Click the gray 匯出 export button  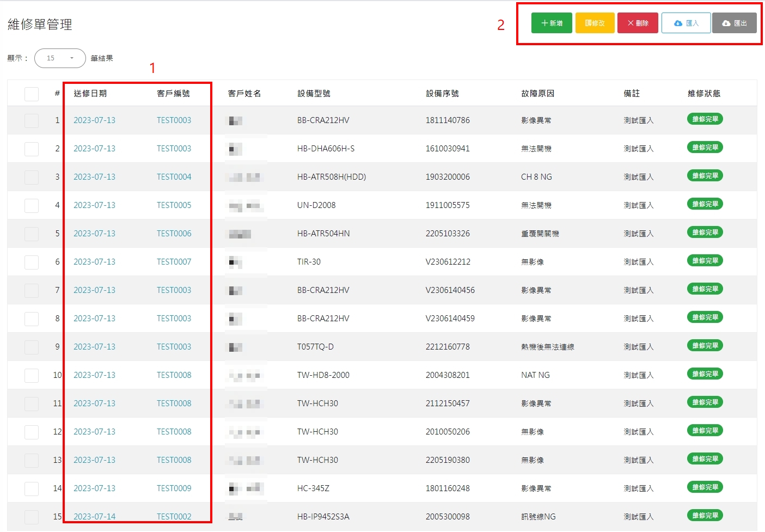pos(734,23)
